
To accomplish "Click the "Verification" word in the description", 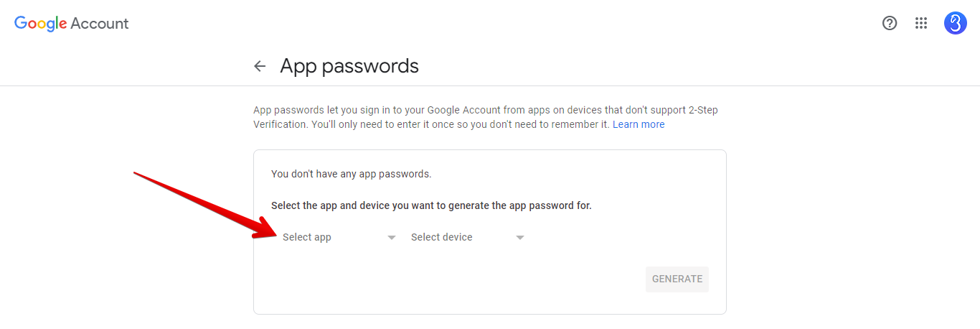I will [281, 124].
